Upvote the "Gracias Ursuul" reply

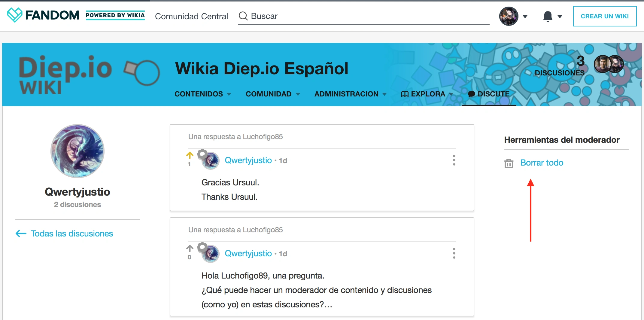[190, 155]
